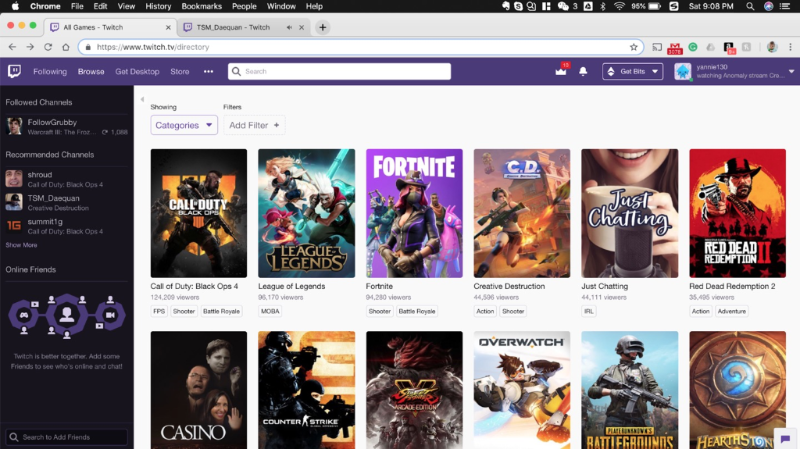Viewport: 800px width, 449px height.
Task: Open Chrome home page button
Action: click(66, 47)
